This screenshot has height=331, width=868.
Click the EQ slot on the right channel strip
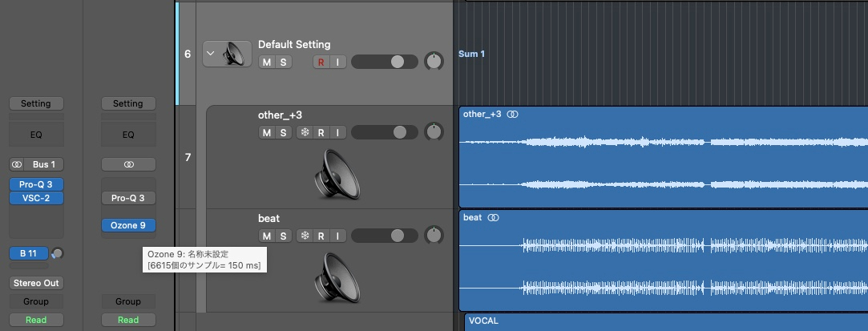coord(128,135)
